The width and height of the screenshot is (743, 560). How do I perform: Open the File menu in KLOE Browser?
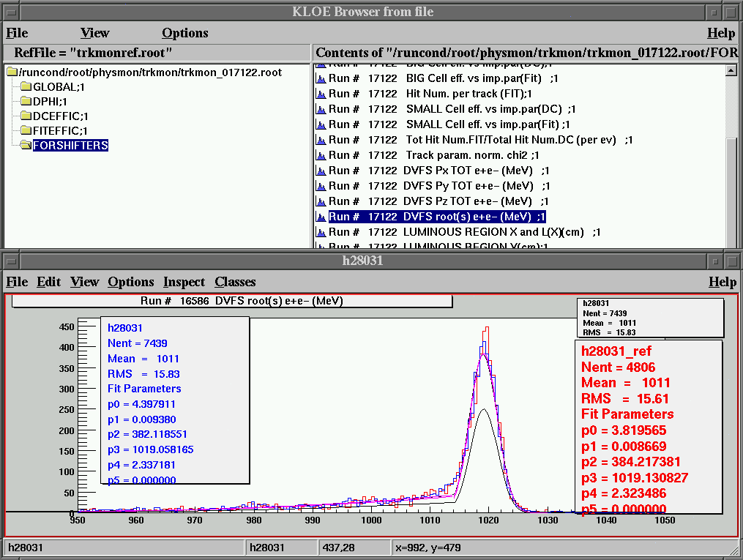[17, 33]
